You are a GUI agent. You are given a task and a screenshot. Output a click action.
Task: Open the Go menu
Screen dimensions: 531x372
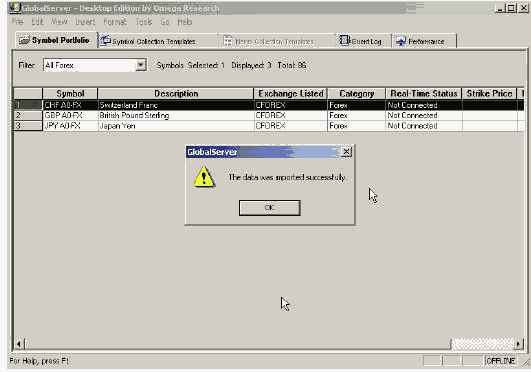pos(165,22)
